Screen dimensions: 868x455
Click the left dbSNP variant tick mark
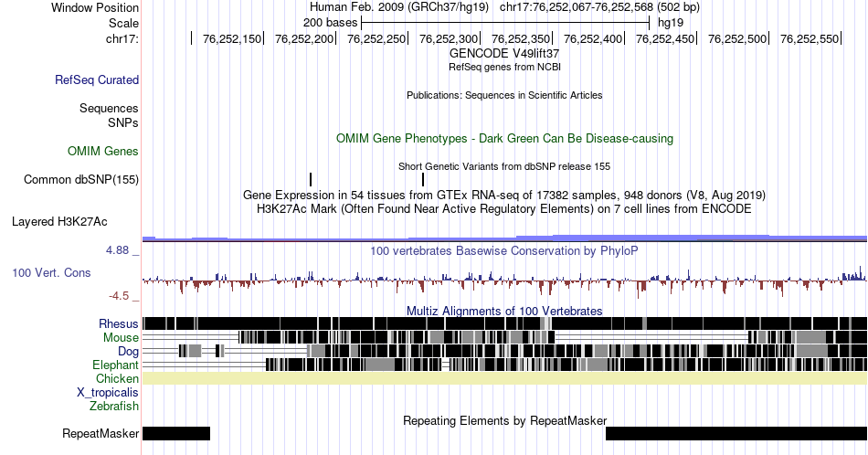click(311, 179)
